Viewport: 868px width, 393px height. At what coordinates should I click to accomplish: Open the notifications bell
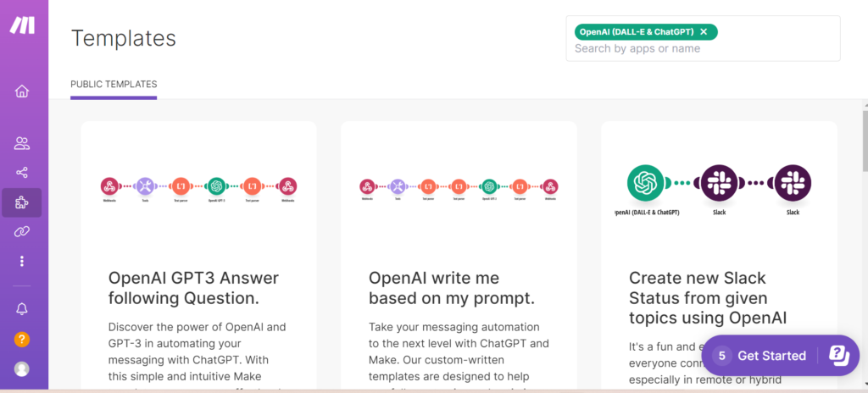(21, 309)
